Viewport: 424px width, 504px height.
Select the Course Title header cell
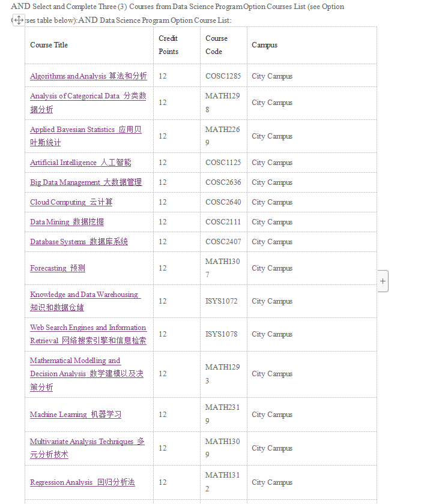coord(89,45)
